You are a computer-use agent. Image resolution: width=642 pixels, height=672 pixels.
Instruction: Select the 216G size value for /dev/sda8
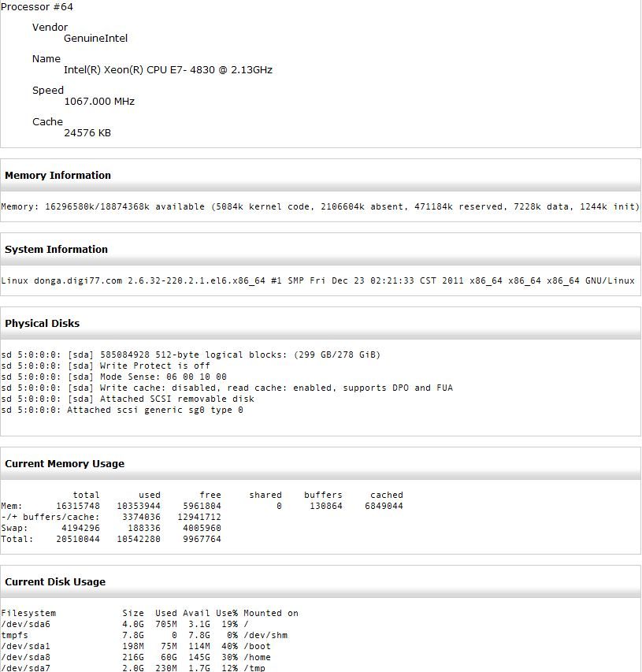pyautogui.click(x=133, y=658)
